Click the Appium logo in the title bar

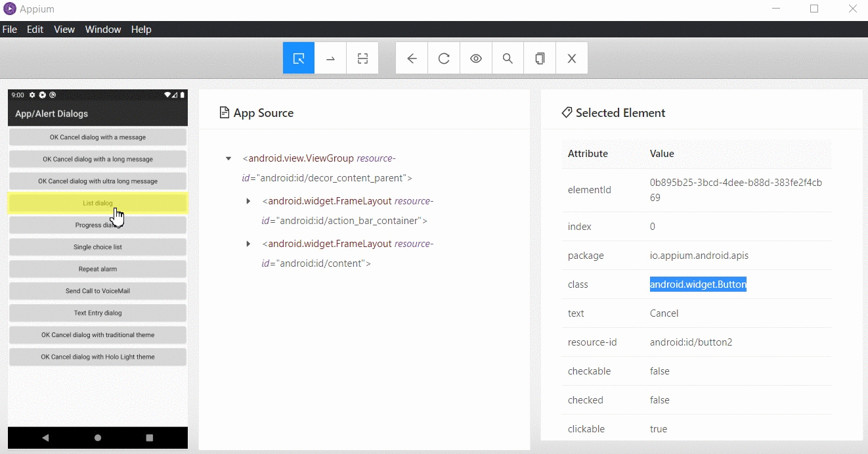[10, 9]
